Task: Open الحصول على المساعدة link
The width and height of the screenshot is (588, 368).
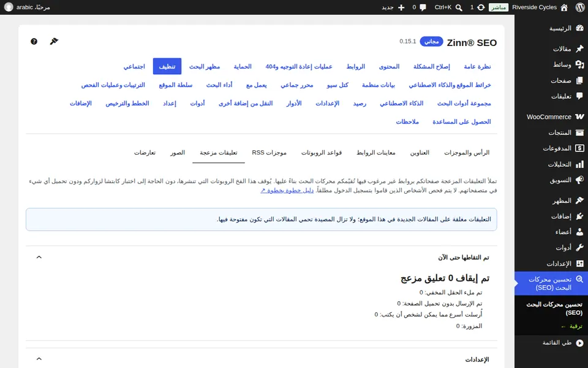Action: click(462, 121)
